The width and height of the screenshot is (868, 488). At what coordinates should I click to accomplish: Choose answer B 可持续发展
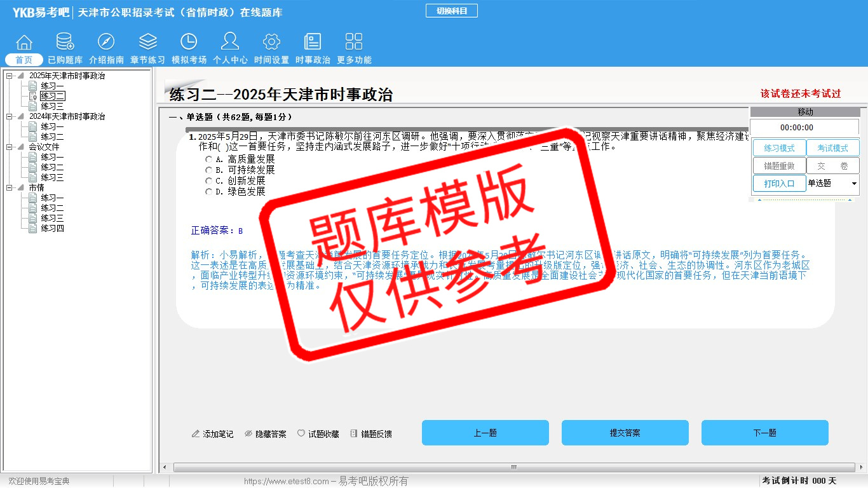209,170
